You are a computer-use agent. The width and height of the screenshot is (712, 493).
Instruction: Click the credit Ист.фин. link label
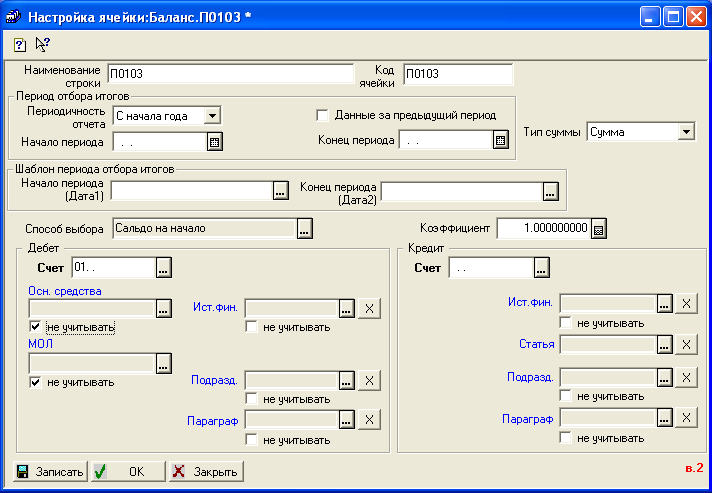pyautogui.click(x=530, y=302)
